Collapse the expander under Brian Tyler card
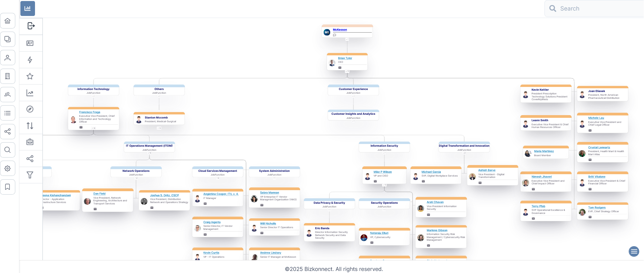Image resolution: width=644 pixels, height=273 pixels. (347, 71)
